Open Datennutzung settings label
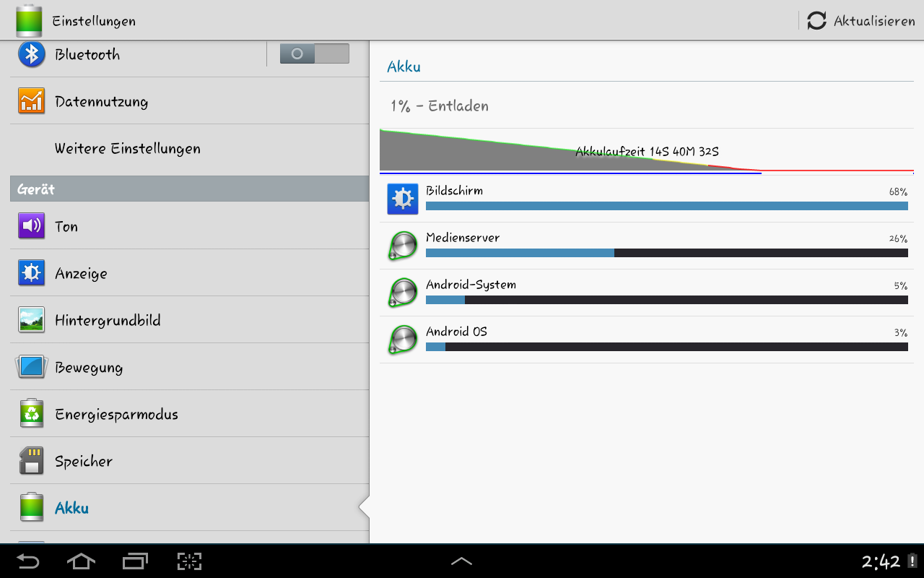This screenshot has width=924, height=578. 101,102
